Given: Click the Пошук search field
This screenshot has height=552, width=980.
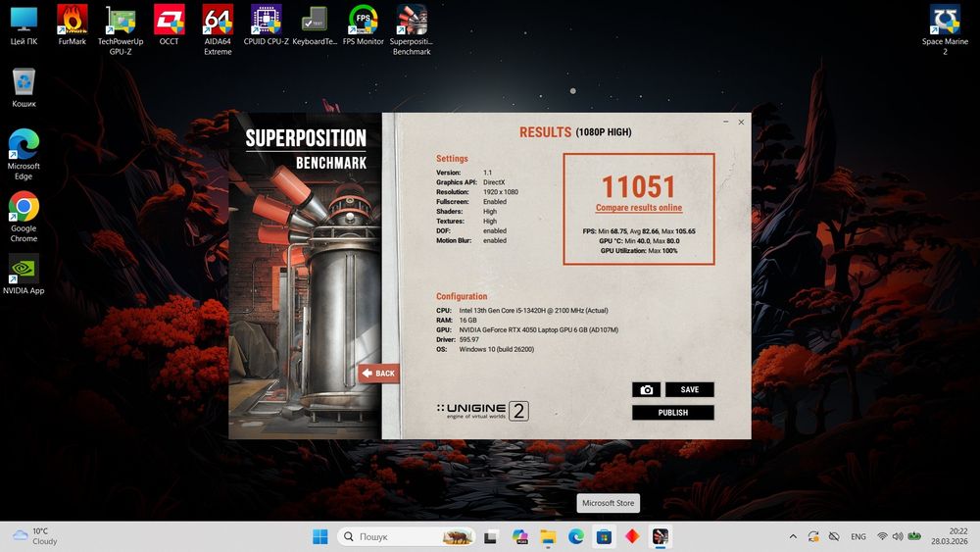Looking at the screenshot, I should point(407,536).
